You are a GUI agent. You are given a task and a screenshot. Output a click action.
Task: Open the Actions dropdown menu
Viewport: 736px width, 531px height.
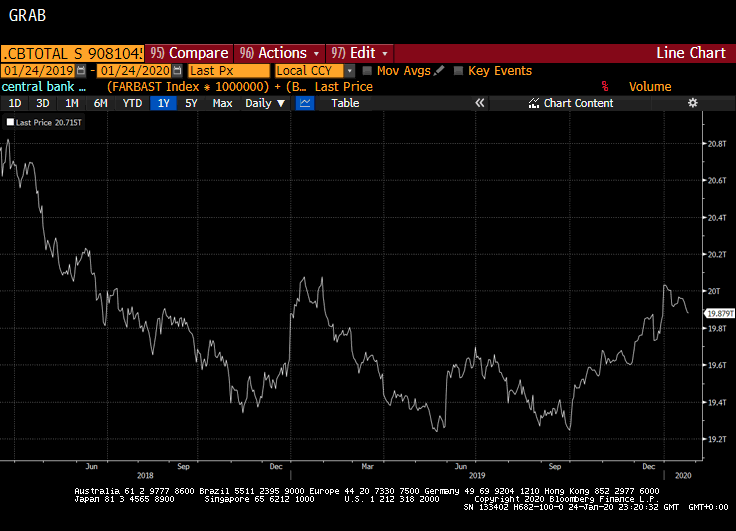279,53
